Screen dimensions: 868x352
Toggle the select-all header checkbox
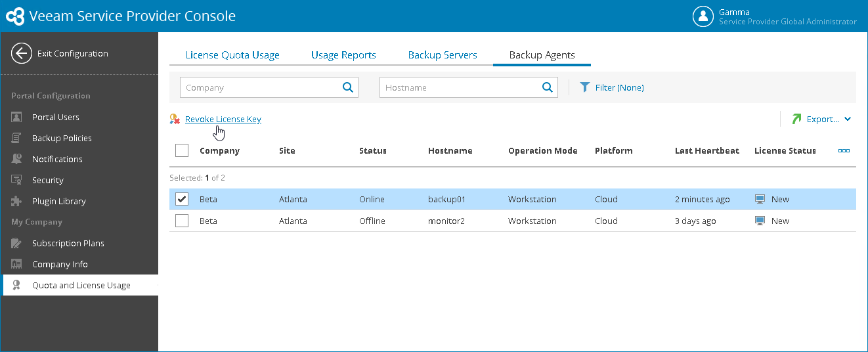point(182,150)
